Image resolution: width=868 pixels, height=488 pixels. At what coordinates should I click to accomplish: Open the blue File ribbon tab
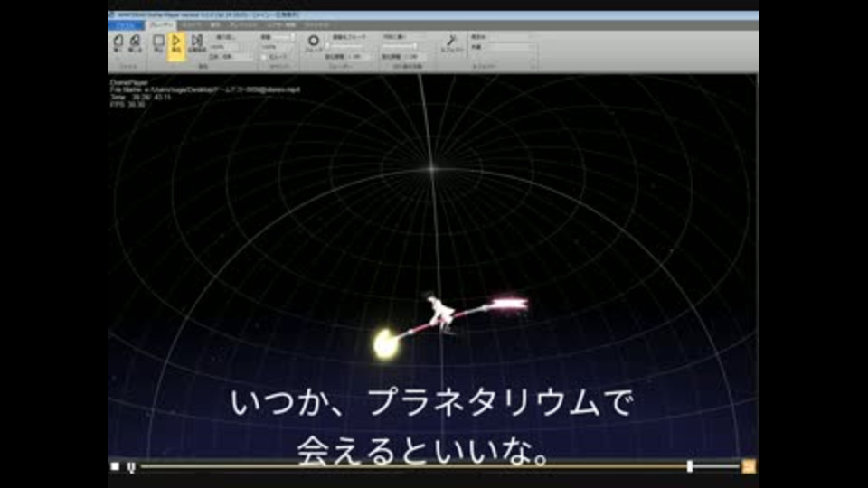pyautogui.click(x=127, y=25)
